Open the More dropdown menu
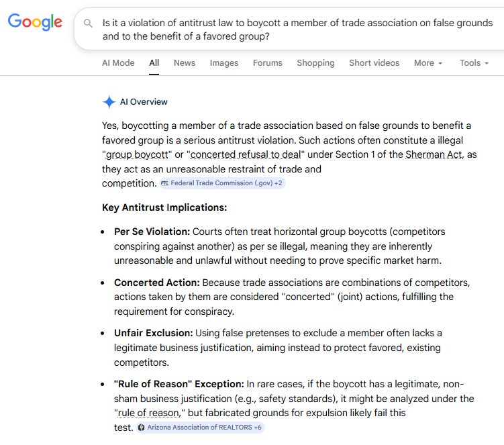The height and width of the screenshot is (445, 504). 427,63
